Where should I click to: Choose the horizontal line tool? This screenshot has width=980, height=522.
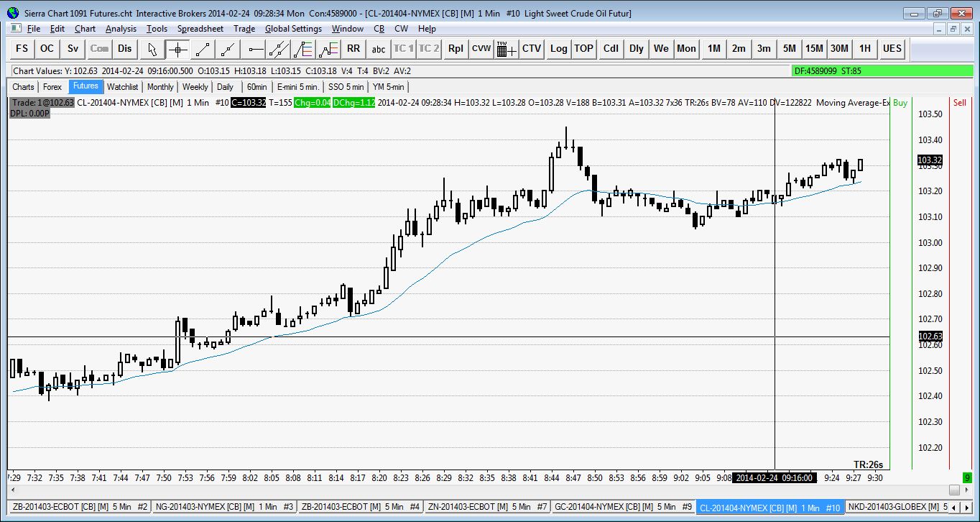click(x=254, y=49)
